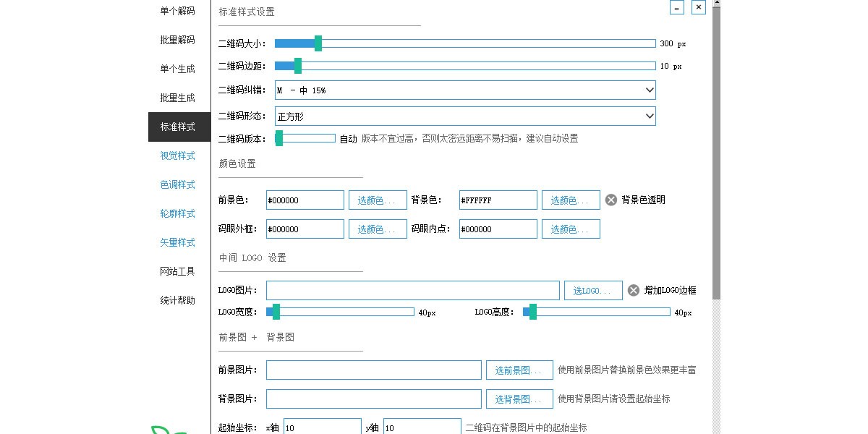Open 统计帮助
Screen dimensions: 868x434
[x=177, y=300]
